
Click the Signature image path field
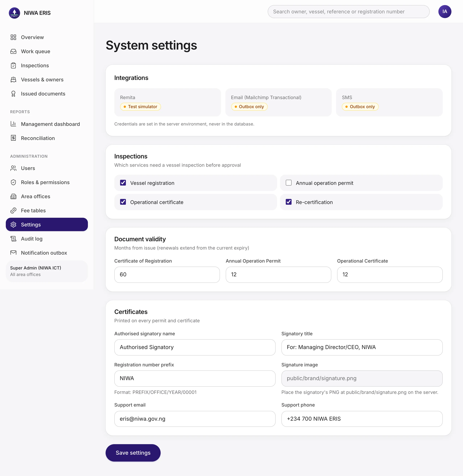click(x=362, y=379)
